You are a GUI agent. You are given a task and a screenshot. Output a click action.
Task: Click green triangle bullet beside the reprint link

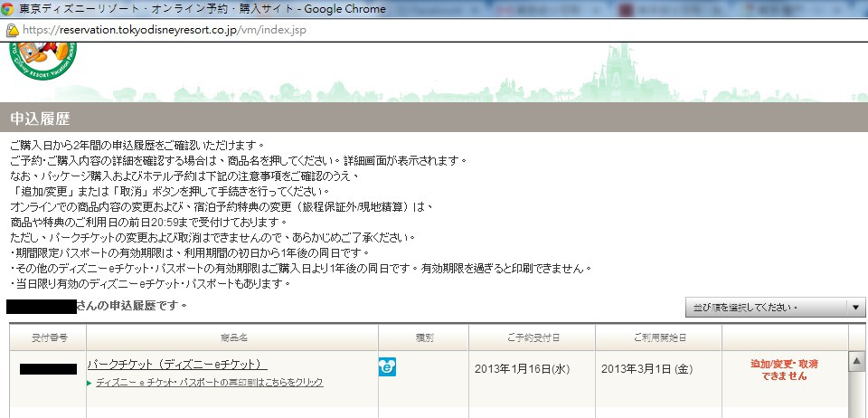click(x=90, y=383)
